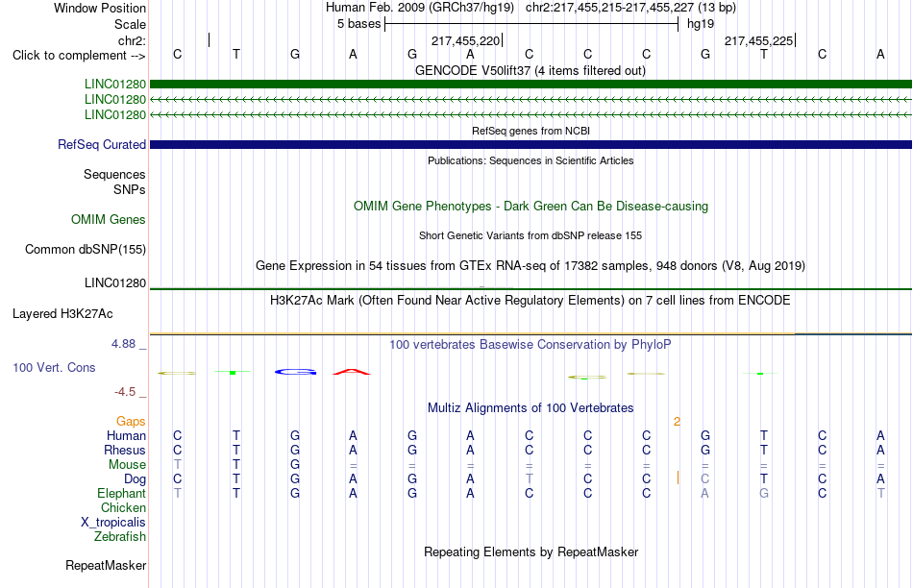Click the G base in the Mouse row
The image size is (913, 588).
pyautogui.click(x=295, y=465)
